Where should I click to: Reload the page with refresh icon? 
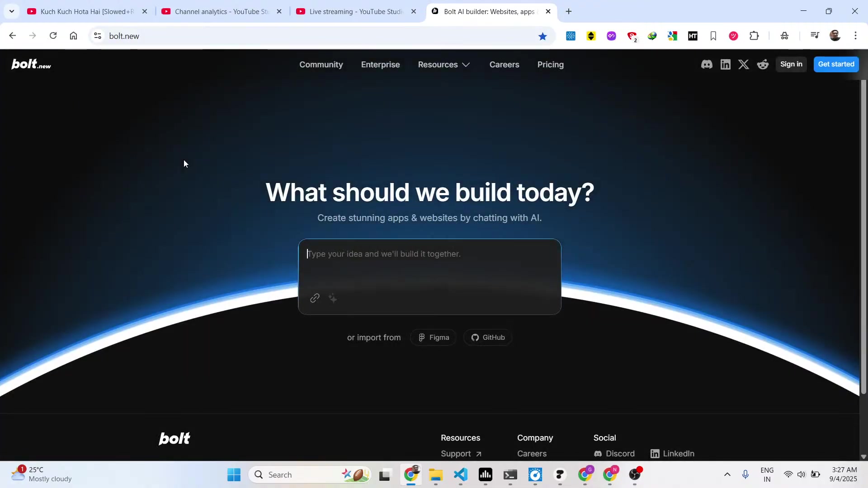(53, 36)
